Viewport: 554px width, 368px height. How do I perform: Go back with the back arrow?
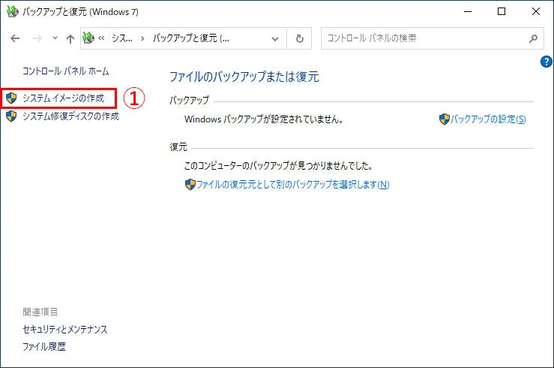tap(15, 38)
